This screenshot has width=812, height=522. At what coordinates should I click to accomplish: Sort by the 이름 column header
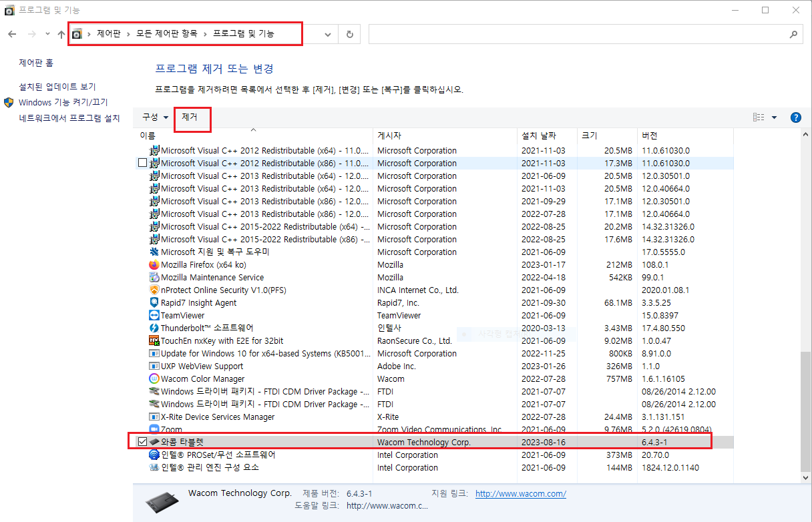tap(254, 136)
